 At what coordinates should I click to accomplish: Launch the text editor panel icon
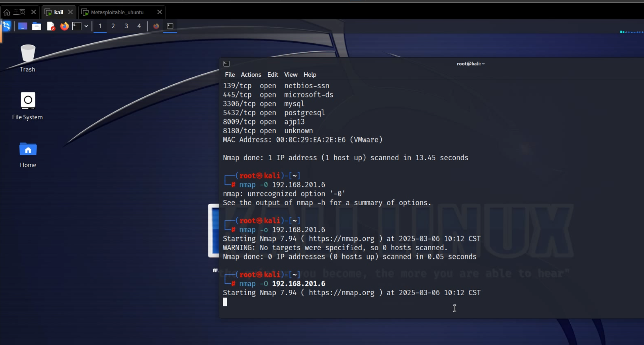51,26
